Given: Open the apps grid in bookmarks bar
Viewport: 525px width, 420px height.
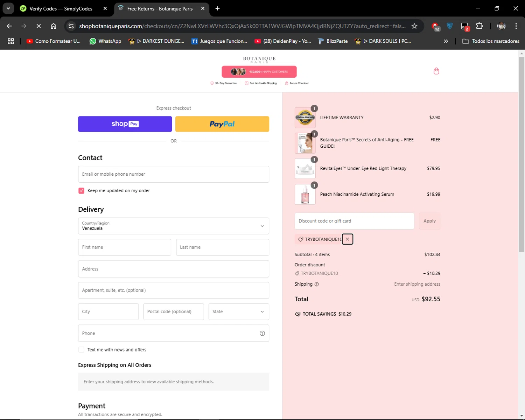Looking at the screenshot, I should coord(11,41).
